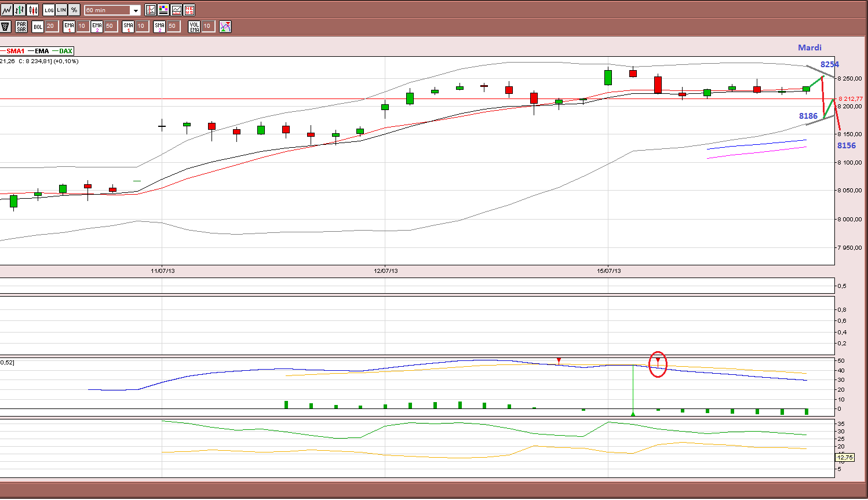
Task: Enable LIN price scale
Action: point(61,10)
